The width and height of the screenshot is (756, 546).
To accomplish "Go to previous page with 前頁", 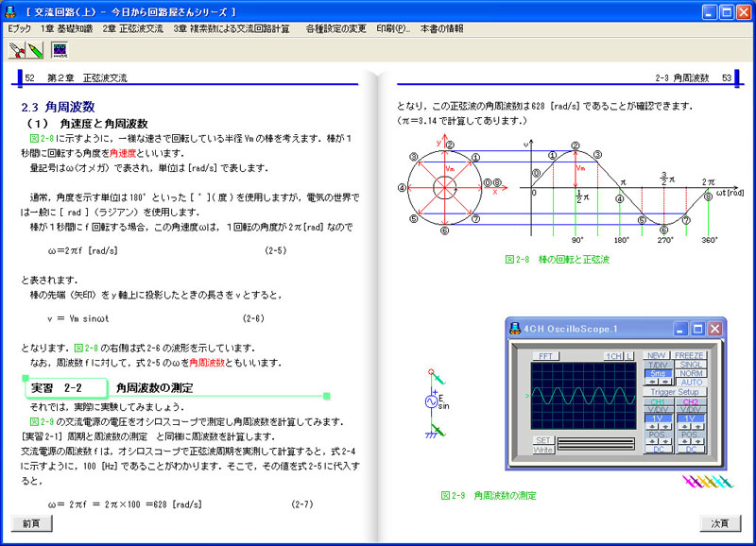I will tap(31, 523).
